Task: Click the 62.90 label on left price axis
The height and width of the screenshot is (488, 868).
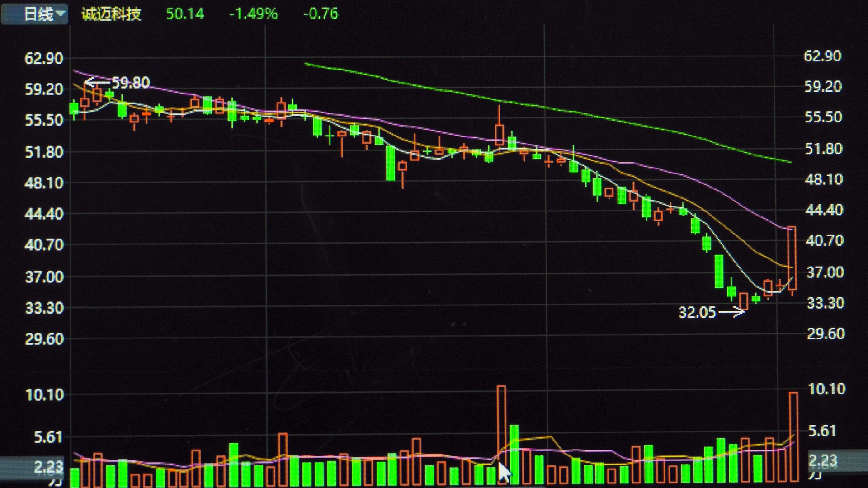Action: [44, 58]
